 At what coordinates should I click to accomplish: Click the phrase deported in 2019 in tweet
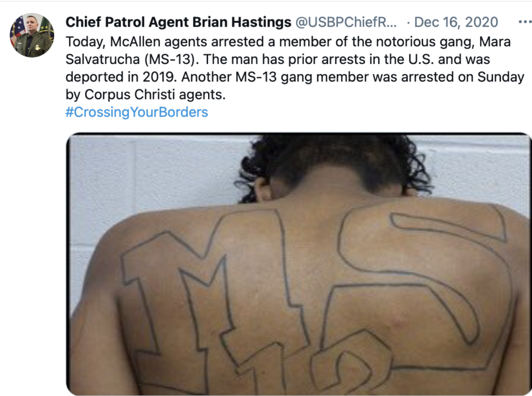point(121,77)
